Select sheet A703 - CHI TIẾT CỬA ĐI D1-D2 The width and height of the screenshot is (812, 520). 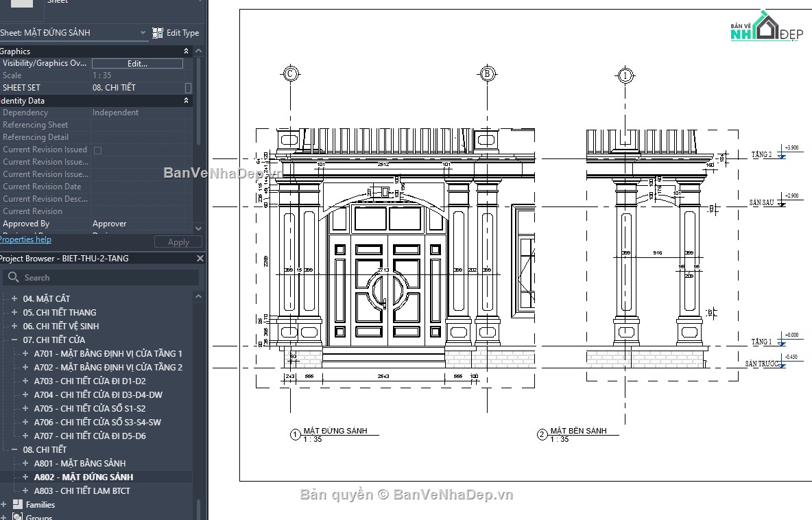(x=90, y=381)
